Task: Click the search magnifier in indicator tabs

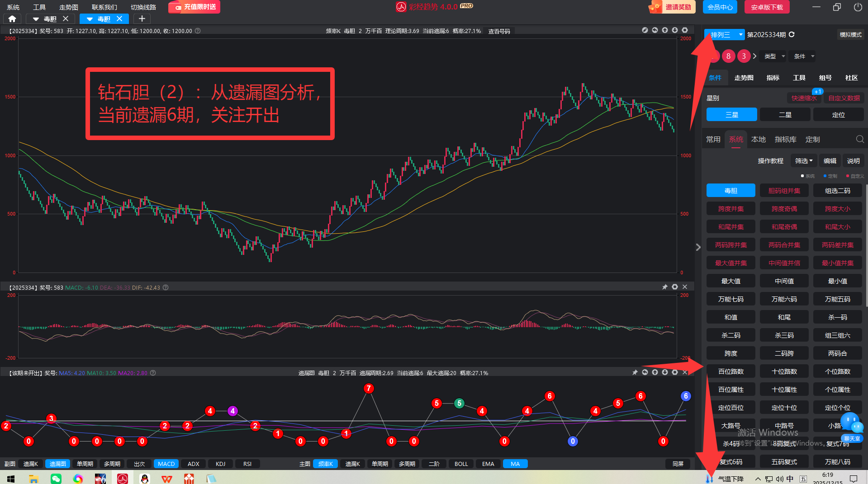Action: 859,139
